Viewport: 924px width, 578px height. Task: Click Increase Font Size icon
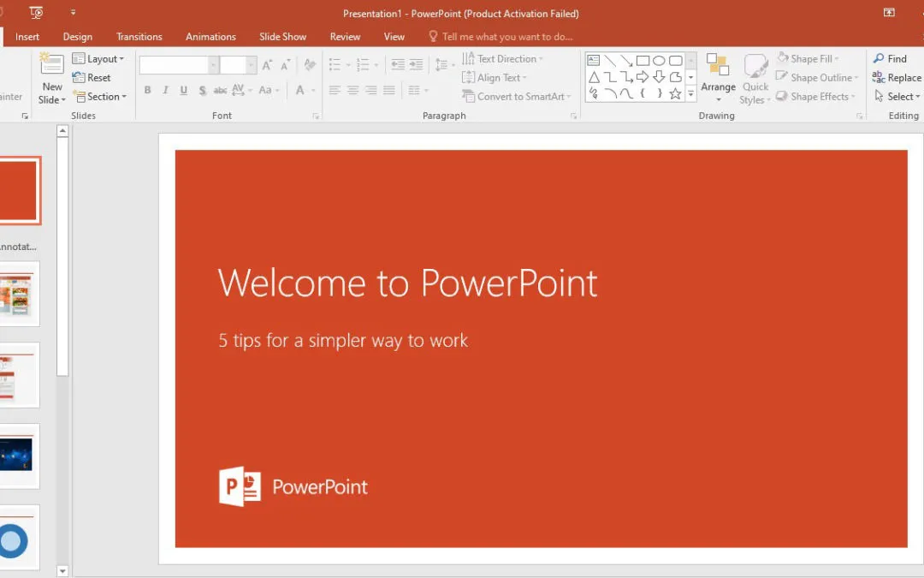[x=267, y=65]
